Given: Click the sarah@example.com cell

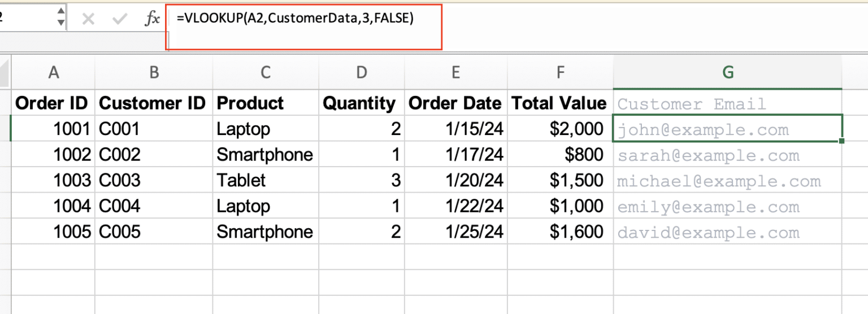Looking at the screenshot, I should point(728,154).
